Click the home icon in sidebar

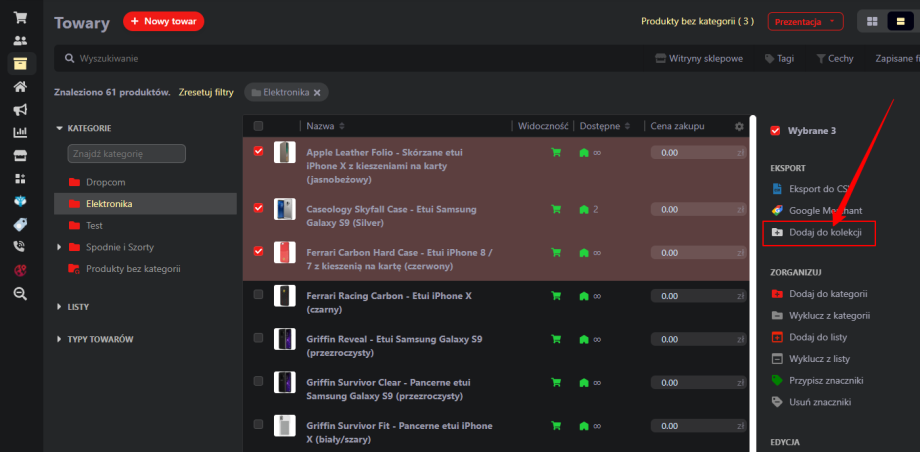(20, 86)
